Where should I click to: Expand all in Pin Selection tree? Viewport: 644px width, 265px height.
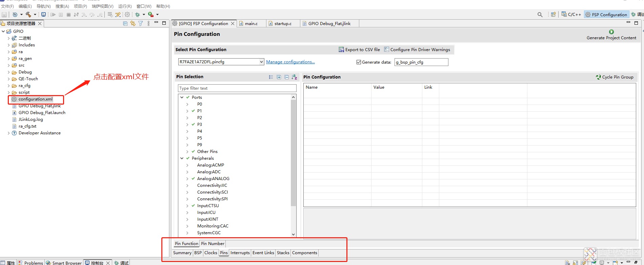coord(279,77)
